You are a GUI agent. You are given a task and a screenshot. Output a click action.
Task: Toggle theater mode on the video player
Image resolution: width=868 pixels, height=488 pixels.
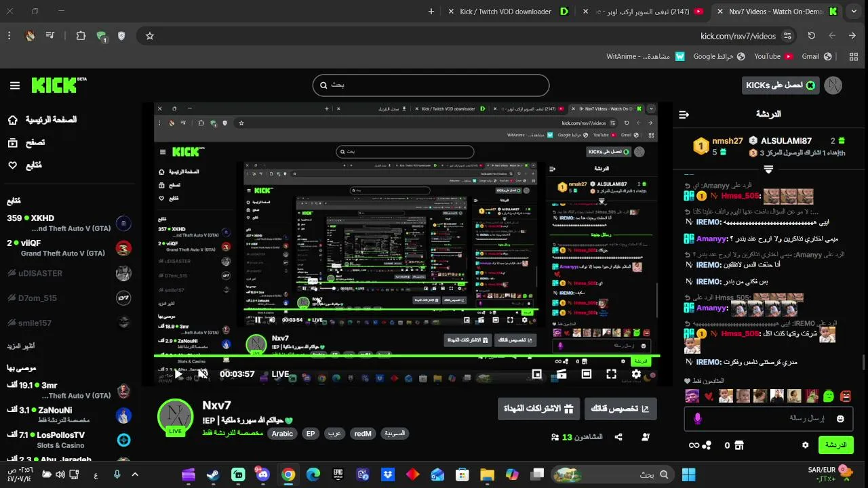(x=587, y=373)
